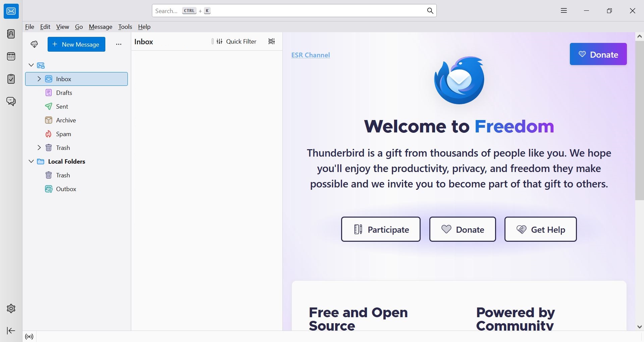Open the Calendar space

pos(11,56)
